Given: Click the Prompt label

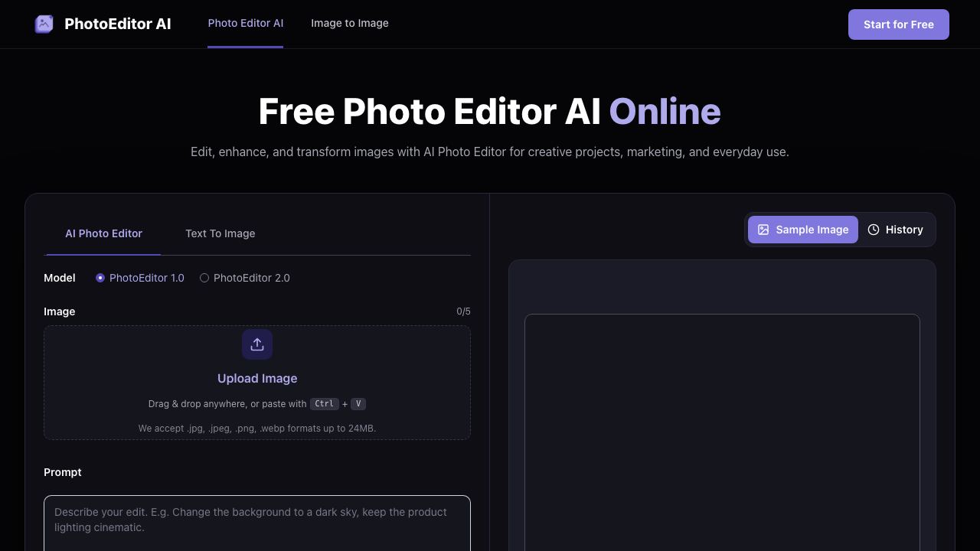Looking at the screenshot, I should pos(63,472).
